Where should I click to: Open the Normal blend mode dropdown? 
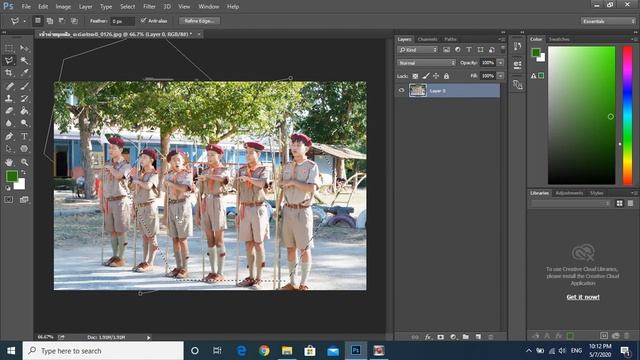pyautogui.click(x=426, y=63)
